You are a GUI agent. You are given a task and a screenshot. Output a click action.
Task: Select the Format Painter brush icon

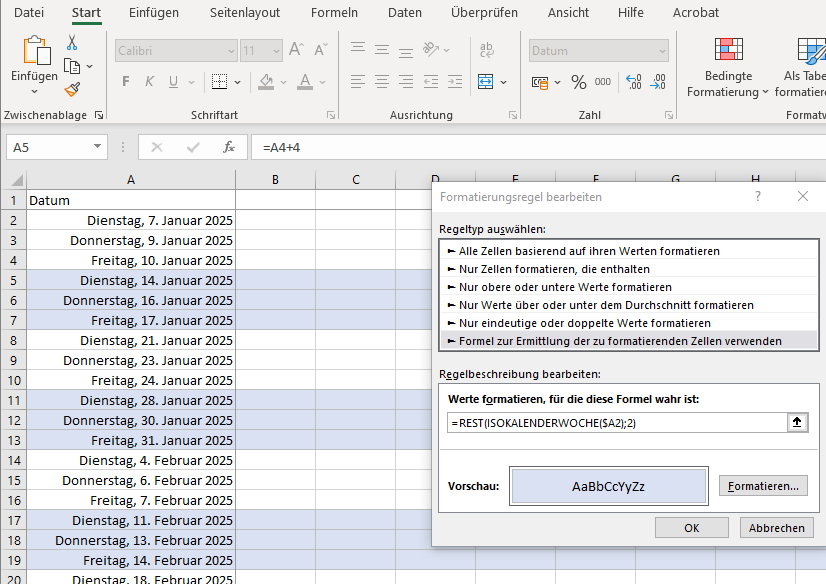[x=72, y=90]
